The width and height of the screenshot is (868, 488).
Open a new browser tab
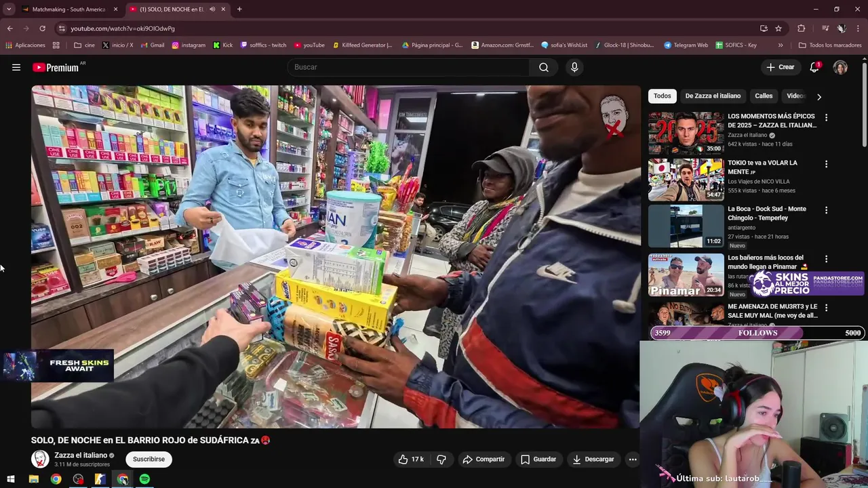pos(239,9)
